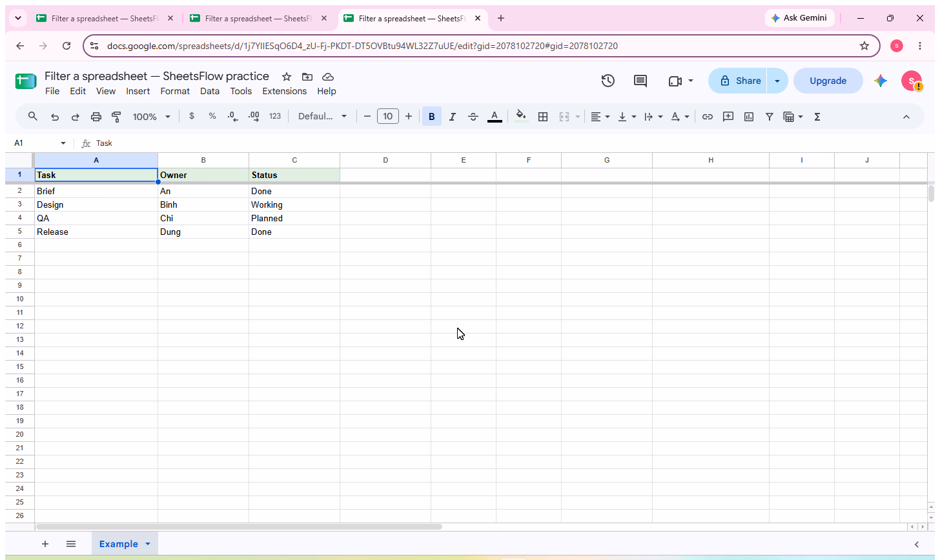Add a new sheet
Viewport: 940px width, 560px height.
pos(45,544)
